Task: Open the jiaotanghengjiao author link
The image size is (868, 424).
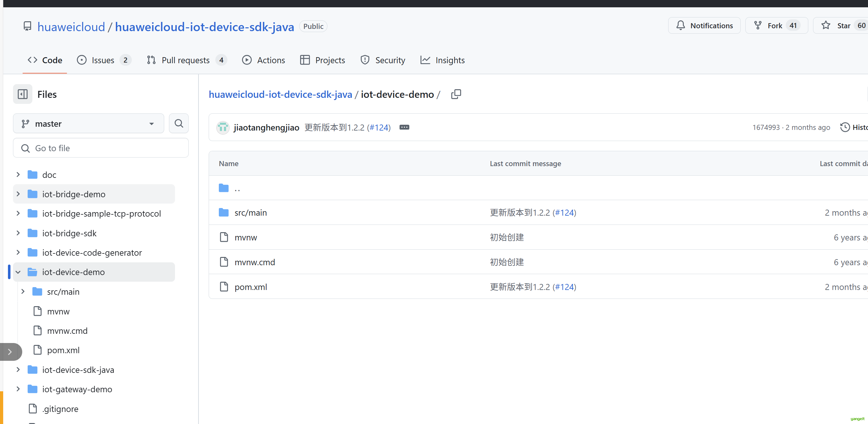Action: point(266,127)
